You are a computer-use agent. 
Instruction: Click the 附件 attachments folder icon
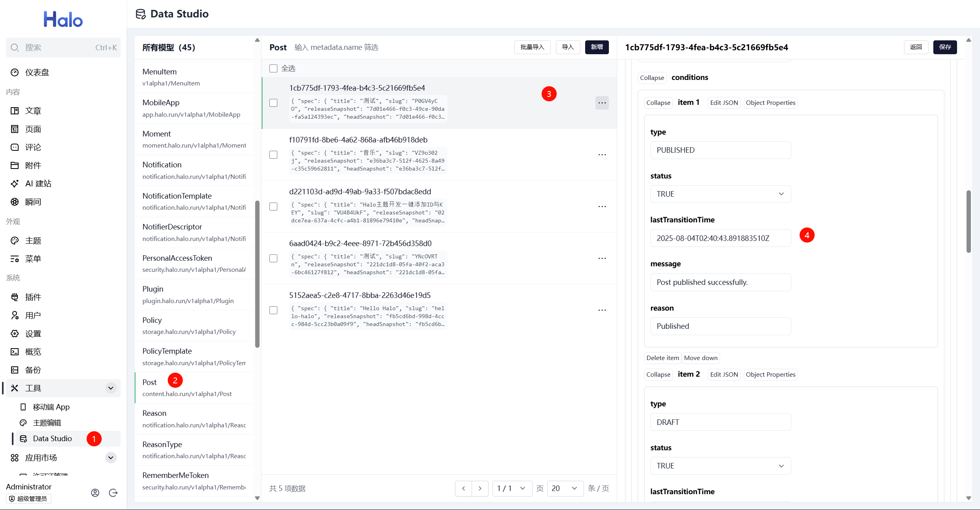coord(15,165)
